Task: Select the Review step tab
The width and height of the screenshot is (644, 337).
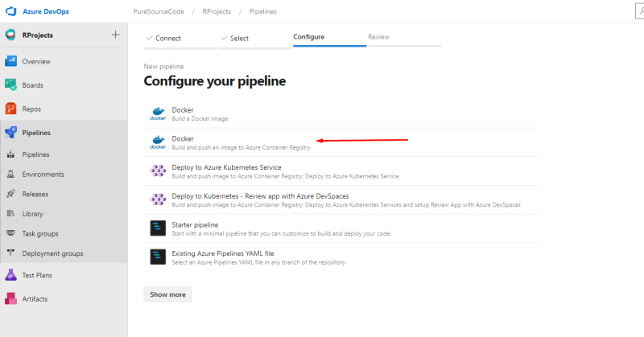Action: pyautogui.click(x=405, y=37)
